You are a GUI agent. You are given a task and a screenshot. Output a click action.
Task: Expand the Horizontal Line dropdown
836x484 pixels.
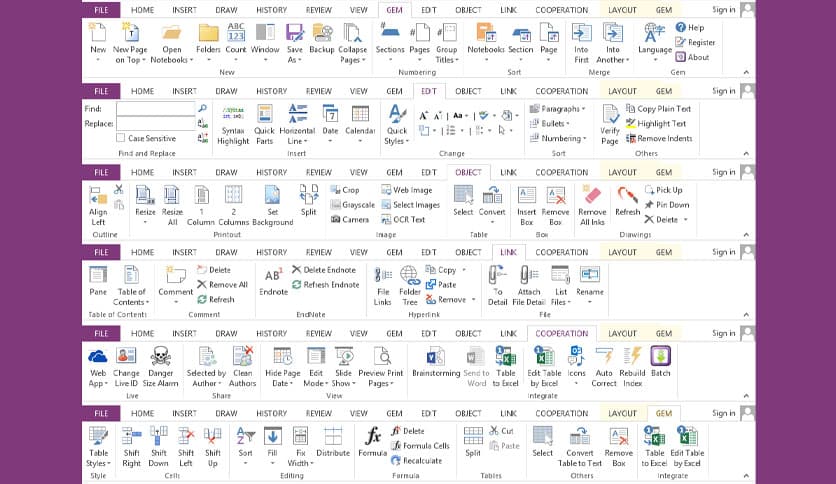click(306, 141)
